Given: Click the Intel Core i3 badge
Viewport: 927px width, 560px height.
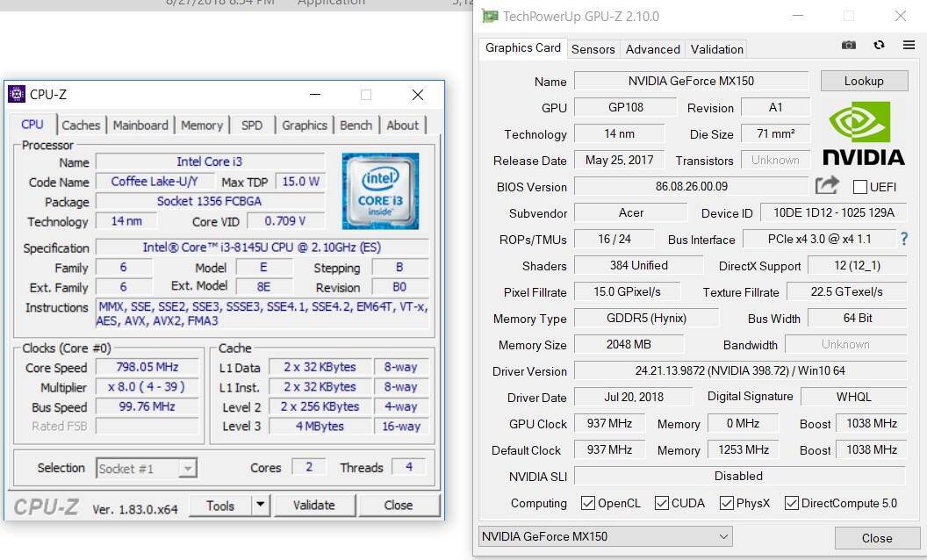Looking at the screenshot, I should click(x=380, y=191).
